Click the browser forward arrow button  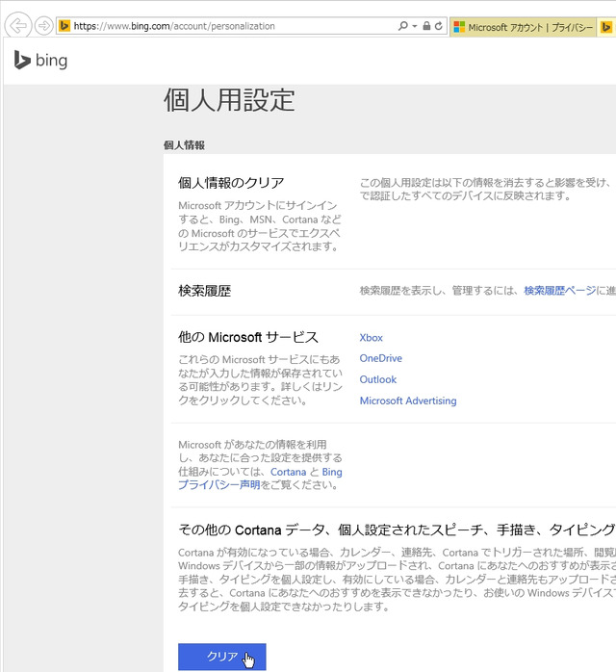[x=43, y=26]
